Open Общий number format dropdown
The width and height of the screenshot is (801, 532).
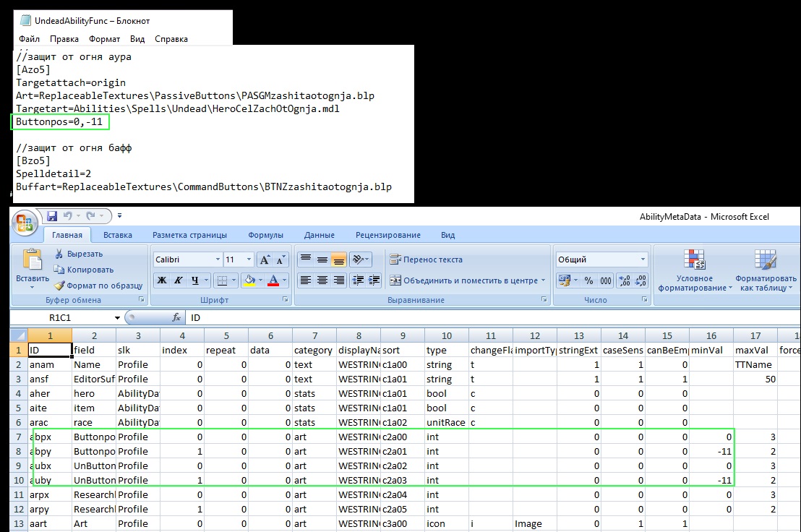click(x=643, y=259)
